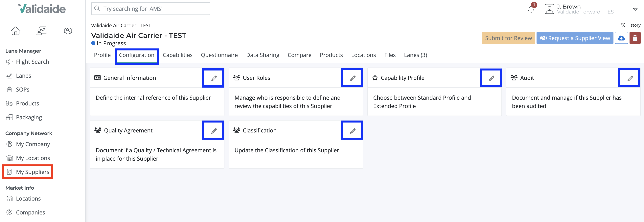Open the Files tab
The height and width of the screenshot is (222, 644).
pyautogui.click(x=390, y=55)
